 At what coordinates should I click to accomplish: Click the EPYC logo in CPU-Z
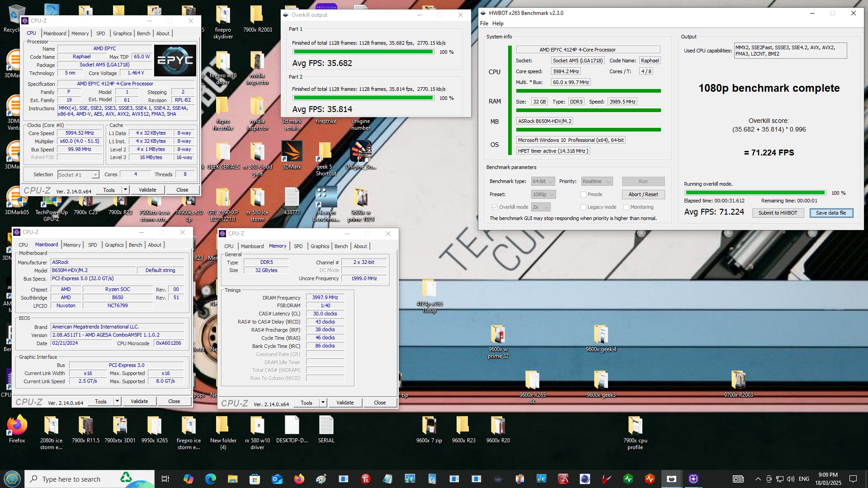(175, 60)
